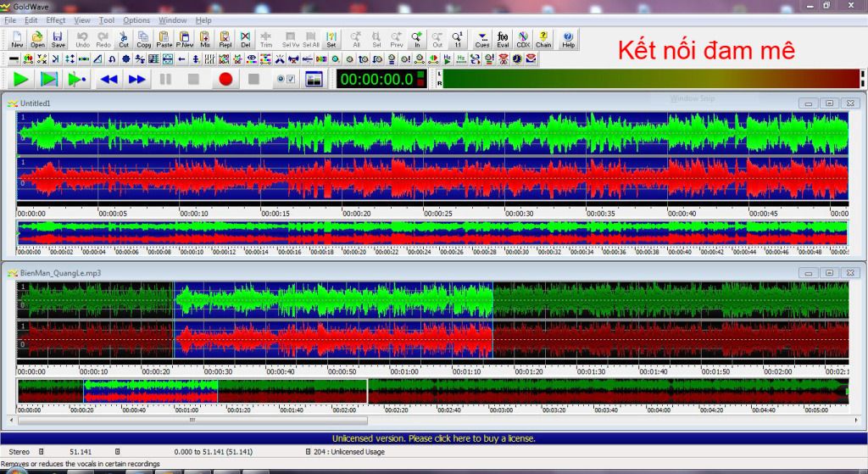Click the Redo toolbar icon

(x=103, y=39)
